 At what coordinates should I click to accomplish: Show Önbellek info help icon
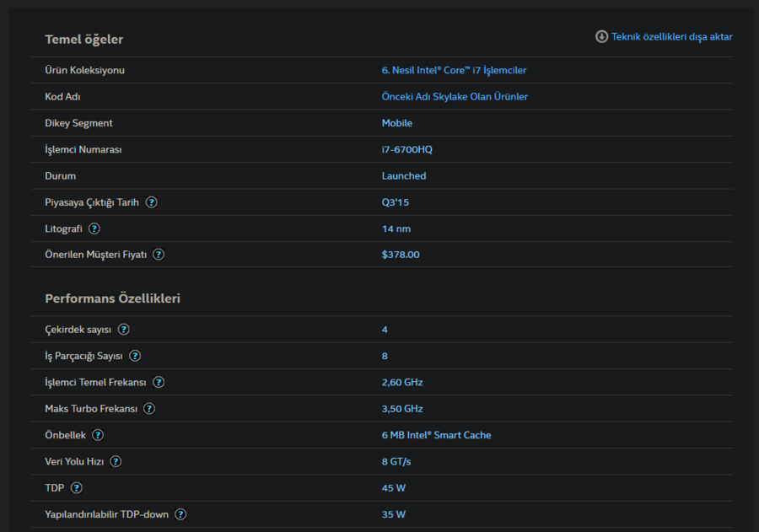[x=98, y=435]
